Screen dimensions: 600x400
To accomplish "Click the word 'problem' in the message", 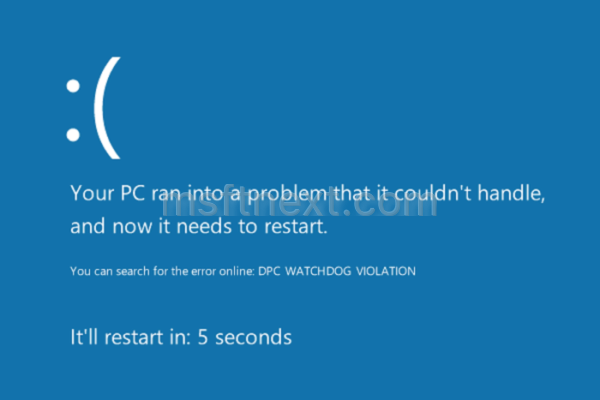I will [287, 194].
